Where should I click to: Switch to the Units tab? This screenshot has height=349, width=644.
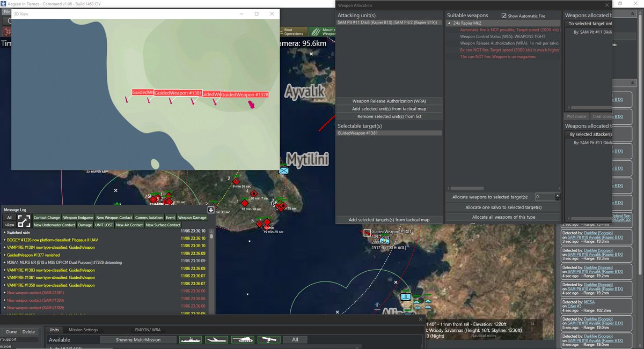tap(54, 330)
